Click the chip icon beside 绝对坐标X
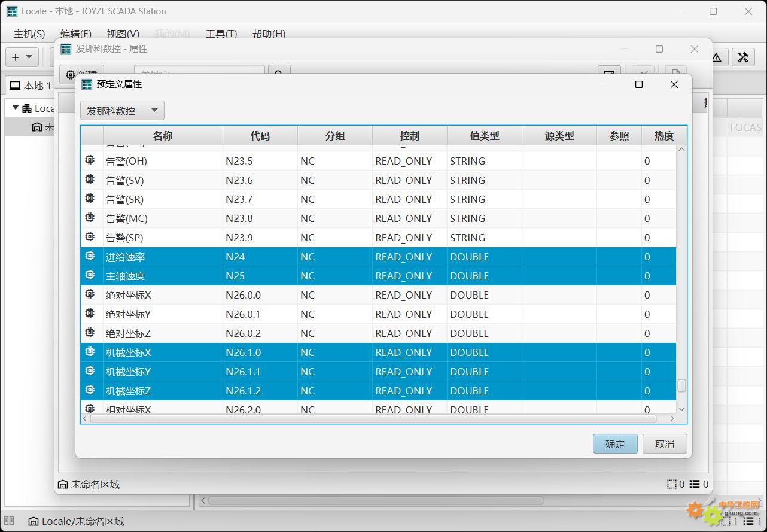 (x=90, y=294)
